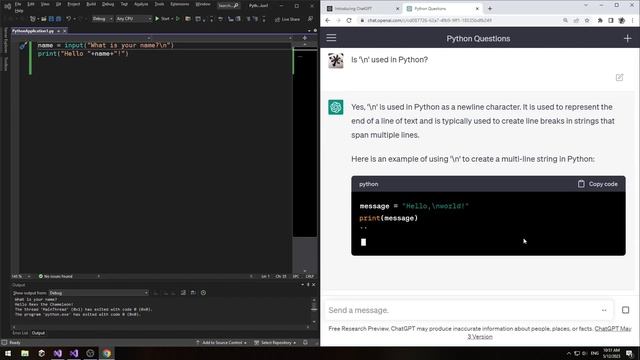Open the Visual Studio purple taskbar icon
Image resolution: width=640 pixels, height=360 pixels.
tap(58, 353)
